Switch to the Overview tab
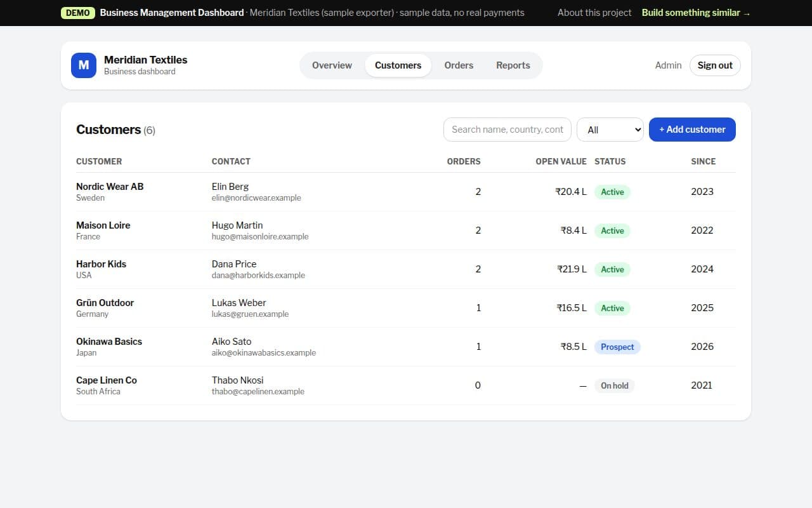 [332, 65]
